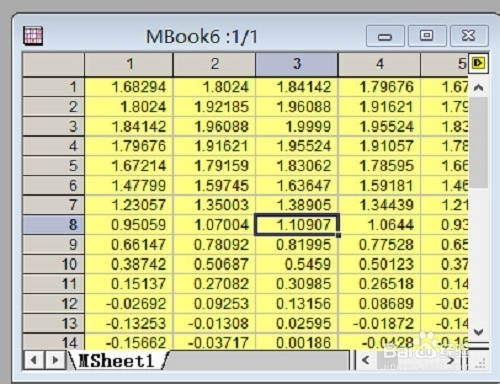The height and width of the screenshot is (384, 500).
Task: Select row header 10
Action: (54, 264)
